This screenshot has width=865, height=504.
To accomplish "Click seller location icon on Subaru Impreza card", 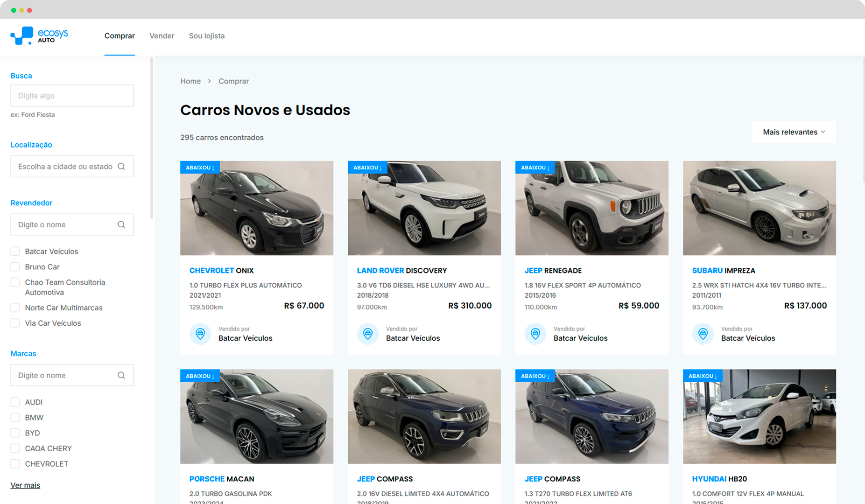I will click(x=703, y=334).
